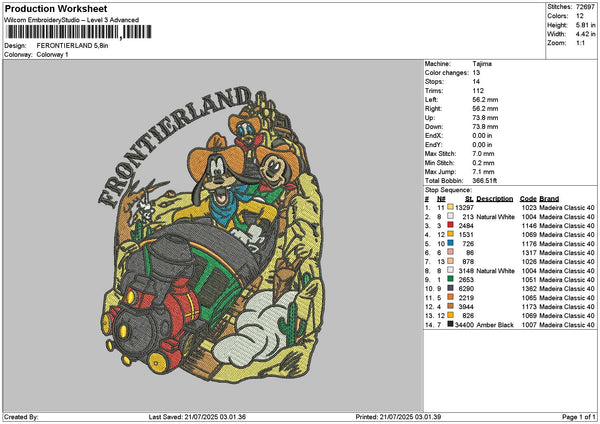
Task: Click the 'Page 1 of 1' footer text
Action: click(x=579, y=417)
